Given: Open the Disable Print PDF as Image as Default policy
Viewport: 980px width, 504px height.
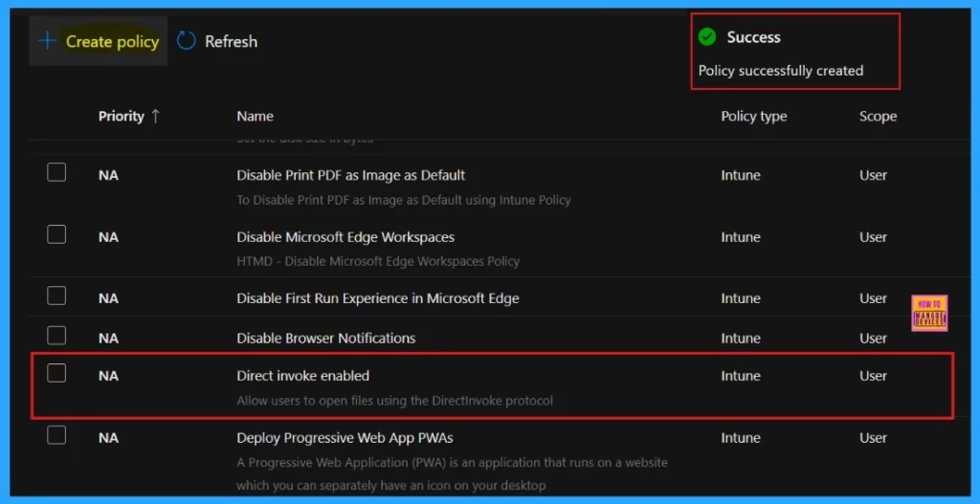Looking at the screenshot, I should pos(350,176).
